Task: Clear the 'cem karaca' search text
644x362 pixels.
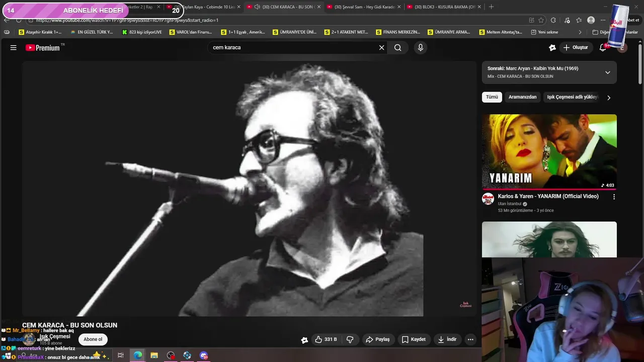Action: point(381,48)
